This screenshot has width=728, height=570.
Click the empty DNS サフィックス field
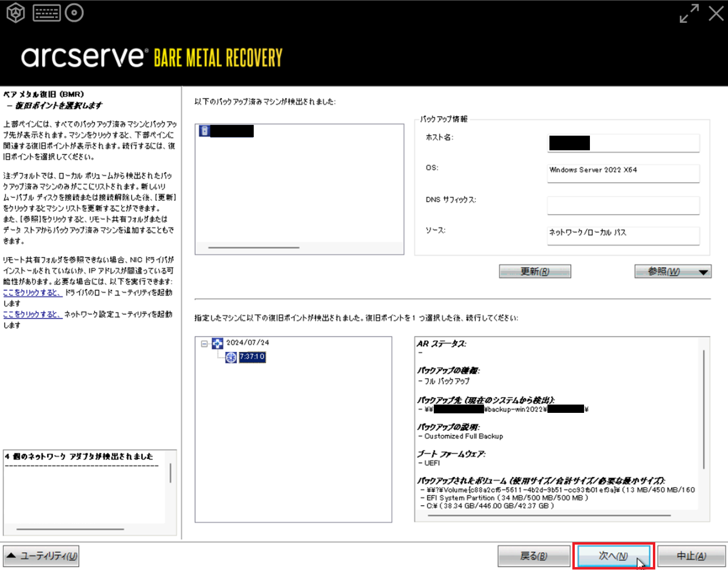click(624, 205)
